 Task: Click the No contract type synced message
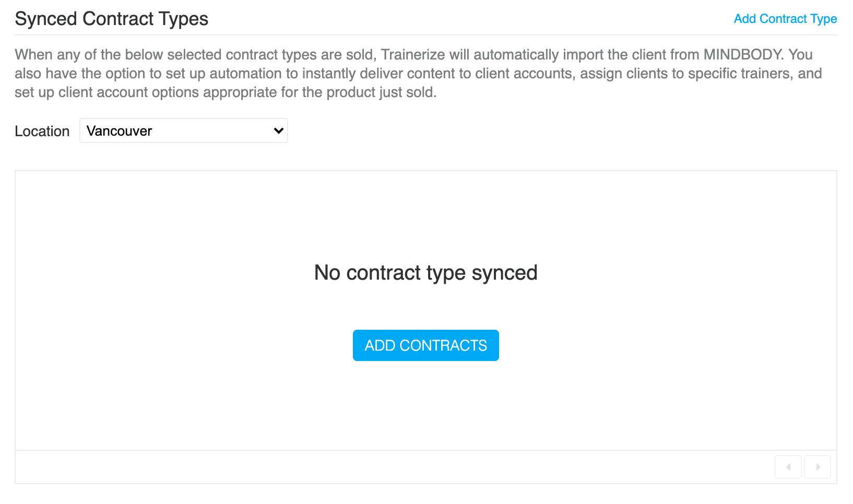pos(426,272)
